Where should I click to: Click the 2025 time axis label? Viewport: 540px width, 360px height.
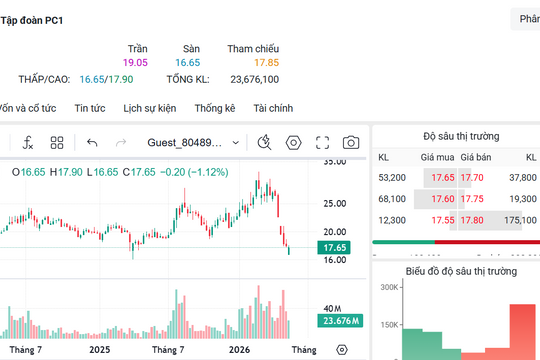tap(100, 350)
